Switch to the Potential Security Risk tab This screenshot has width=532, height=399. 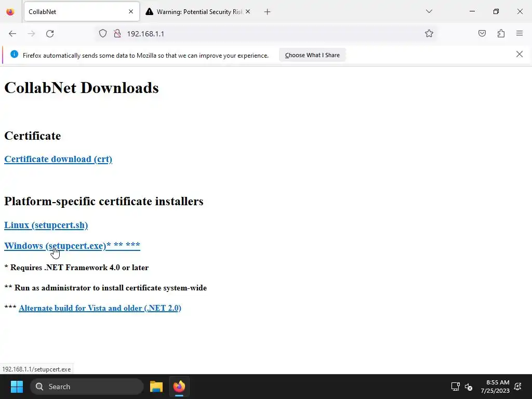click(198, 12)
